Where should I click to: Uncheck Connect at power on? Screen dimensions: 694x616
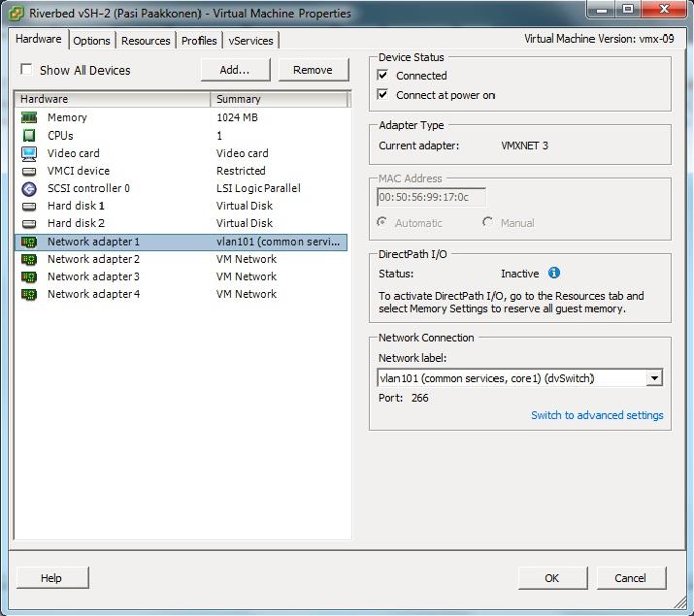(382, 95)
